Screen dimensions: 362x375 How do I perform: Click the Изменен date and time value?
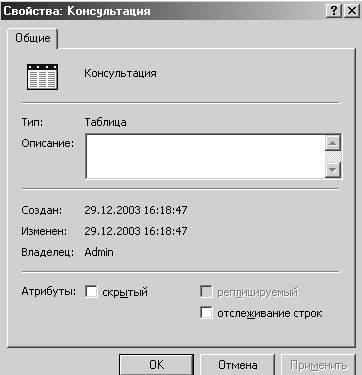point(136,231)
